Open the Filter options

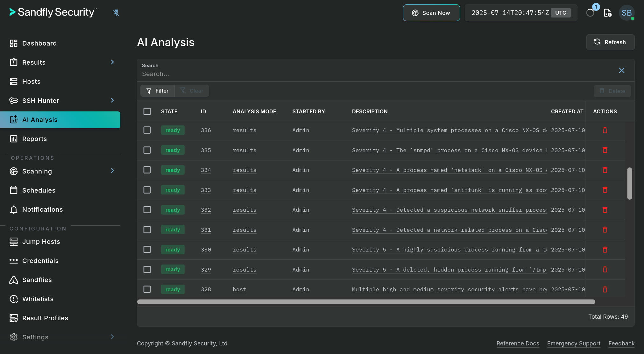(x=157, y=91)
